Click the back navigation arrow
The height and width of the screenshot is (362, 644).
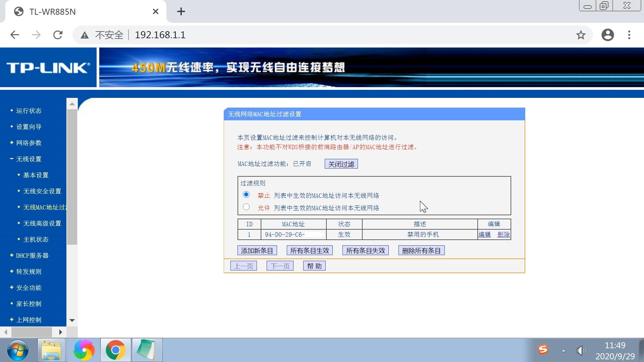tap(14, 35)
